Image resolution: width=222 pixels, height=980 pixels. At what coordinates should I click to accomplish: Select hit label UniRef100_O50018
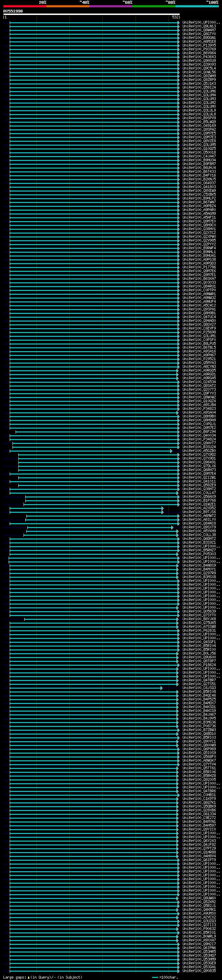coord(199,153)
